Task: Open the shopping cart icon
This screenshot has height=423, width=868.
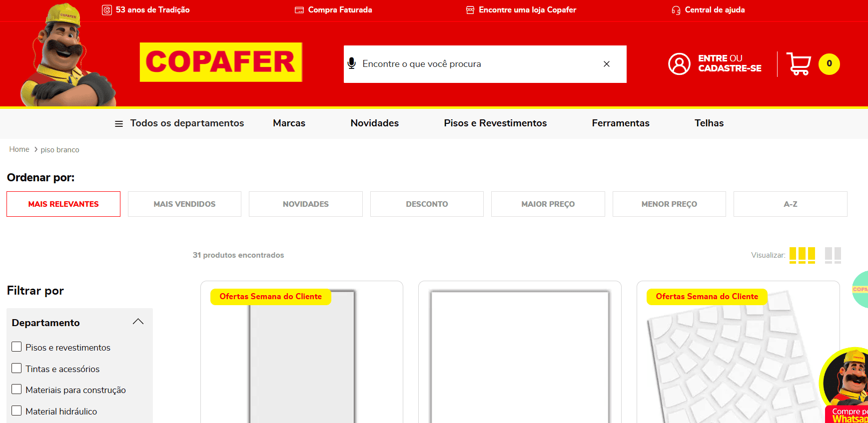Action: click(799, 63)
